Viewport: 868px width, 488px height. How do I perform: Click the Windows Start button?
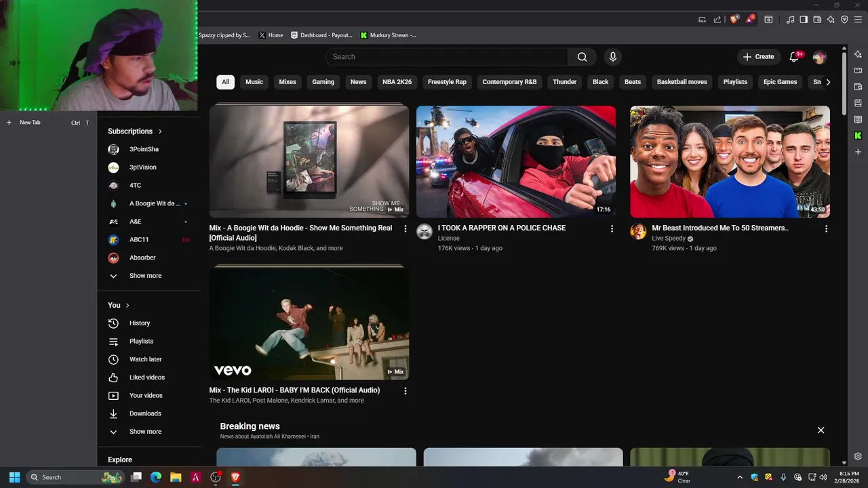tap(14, 477)
